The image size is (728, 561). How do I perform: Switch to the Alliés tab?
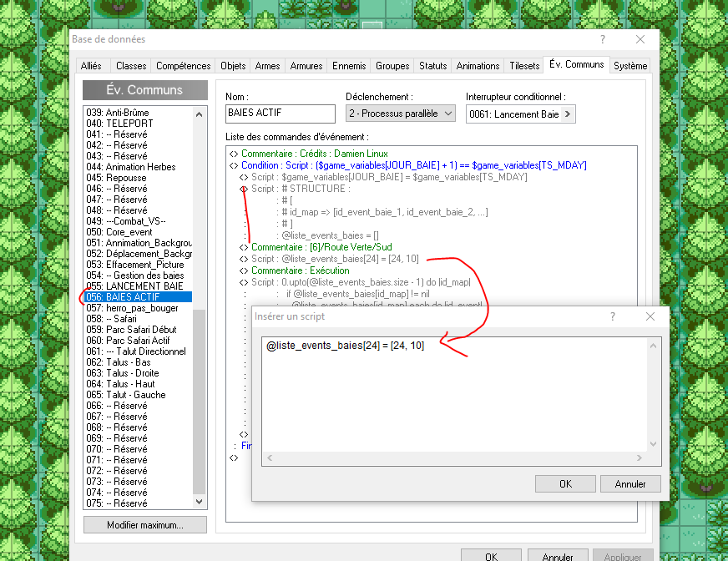point(91,66)
